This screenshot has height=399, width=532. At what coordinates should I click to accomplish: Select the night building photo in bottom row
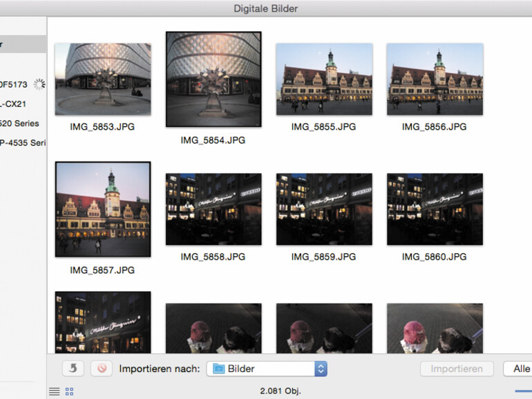click(x=103, y=322)
